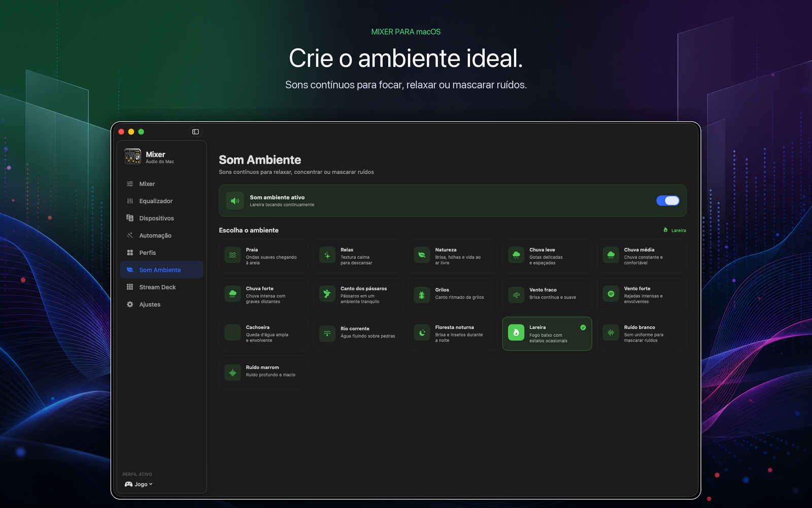Select the Relax ambient sound
This screenshot has height=508, width=812.
pos(358,256)
